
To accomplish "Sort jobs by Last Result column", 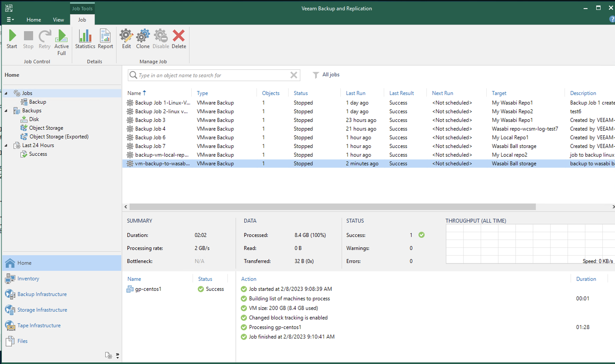I will tap(402, 93).
